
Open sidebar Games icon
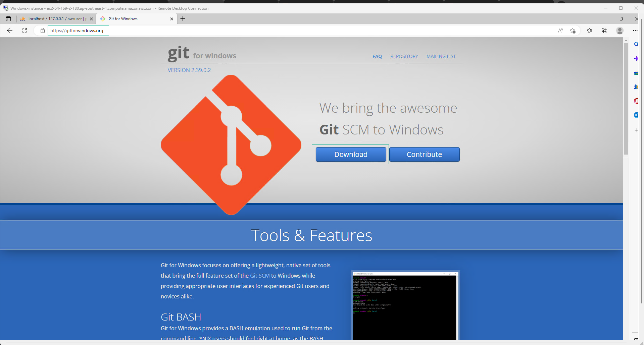tap(636, 87)
